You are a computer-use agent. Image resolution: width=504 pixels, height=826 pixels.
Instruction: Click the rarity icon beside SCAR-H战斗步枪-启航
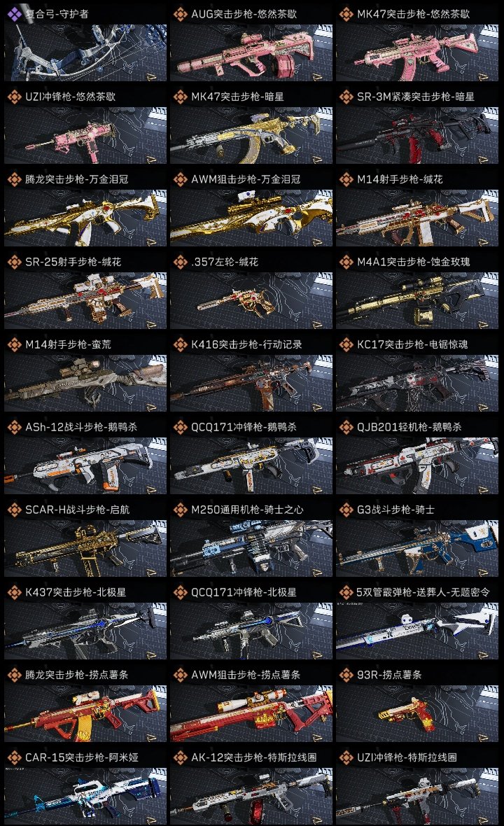pyautogui.click(x=14, y=510)
